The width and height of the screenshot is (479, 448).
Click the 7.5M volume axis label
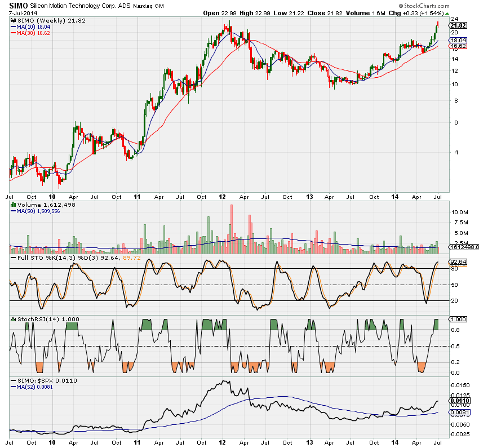pos(462,223)
